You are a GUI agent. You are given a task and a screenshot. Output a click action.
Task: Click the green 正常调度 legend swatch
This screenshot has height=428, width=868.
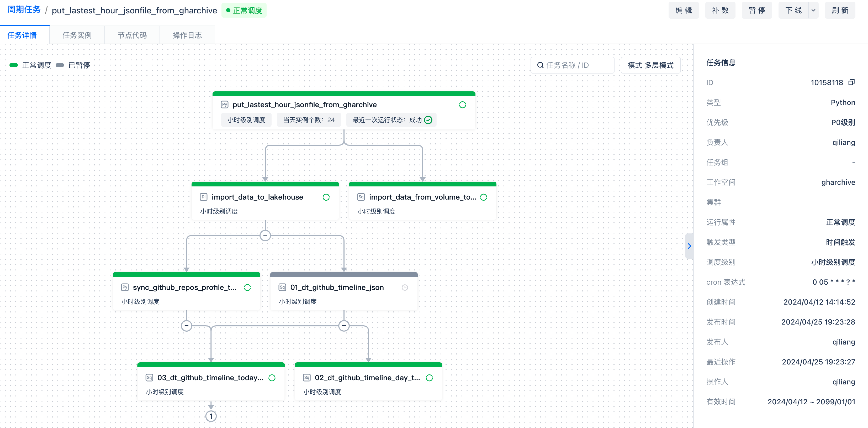tap(14, 65)
